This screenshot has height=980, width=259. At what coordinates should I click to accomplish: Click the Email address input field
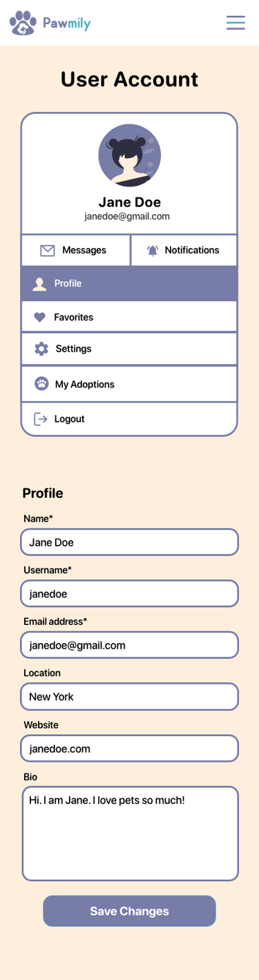point(129,645)
